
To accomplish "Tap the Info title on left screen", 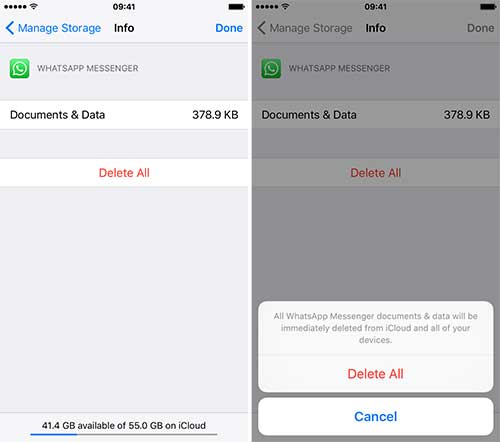I will click(124, 28).
